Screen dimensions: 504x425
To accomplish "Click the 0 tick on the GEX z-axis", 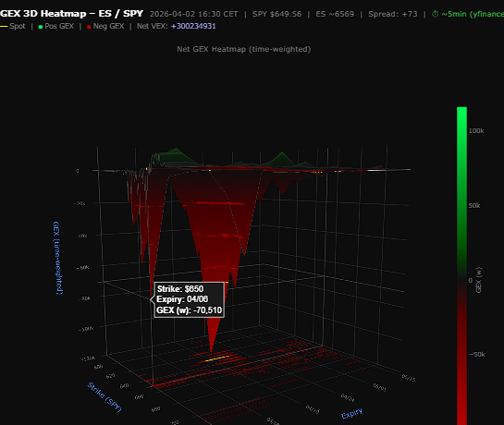I will tap(77, 171).
